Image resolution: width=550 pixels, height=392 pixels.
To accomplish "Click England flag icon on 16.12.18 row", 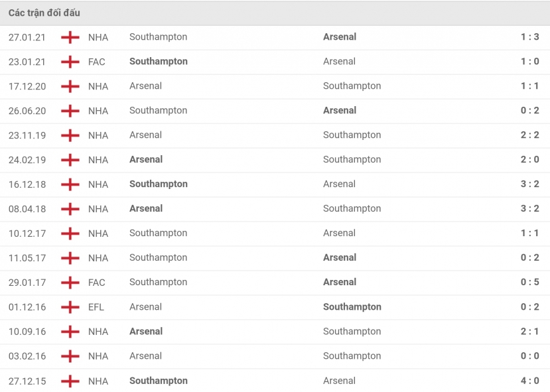I will 70,184.
